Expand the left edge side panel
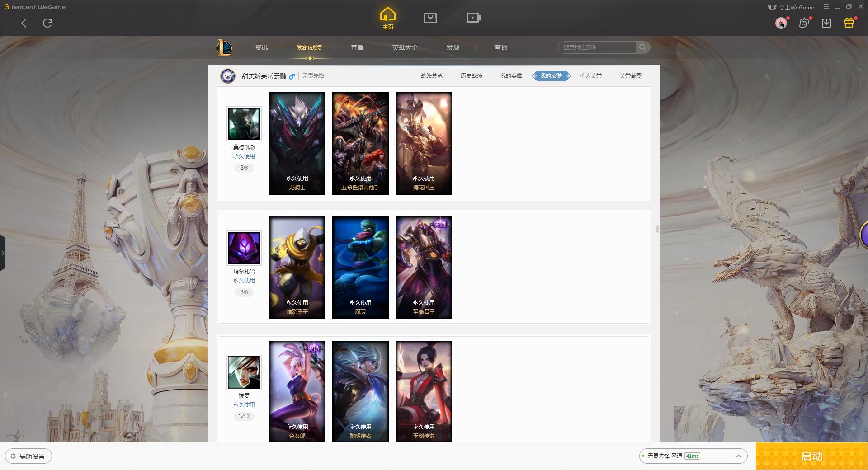Screen dimensions: 868x470 tap(3, 253)
